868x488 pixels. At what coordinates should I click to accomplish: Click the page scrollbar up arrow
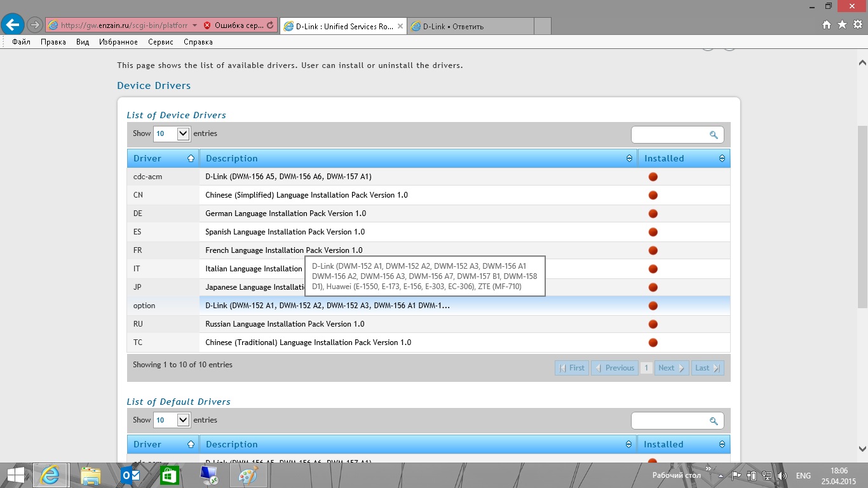point(862,62)
